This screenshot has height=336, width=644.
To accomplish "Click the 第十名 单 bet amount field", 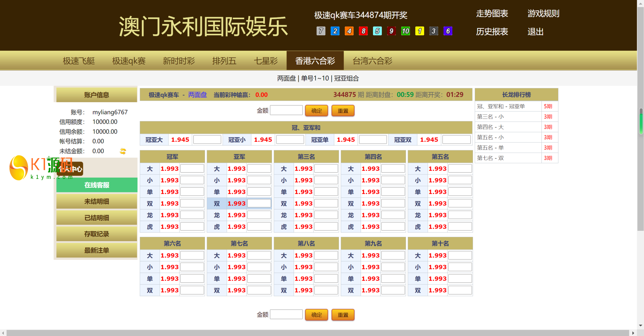I will tap(460, 279).
